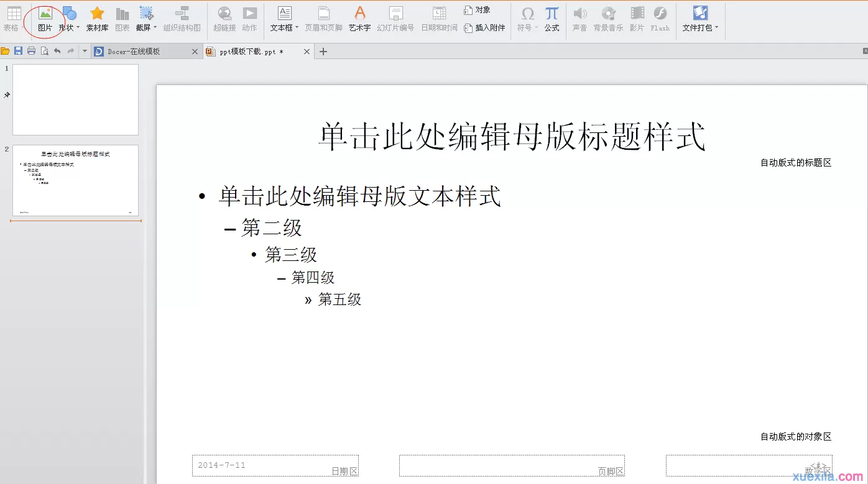Insert an 对象 object
The image size is (868, 484).
pos(478,10)
